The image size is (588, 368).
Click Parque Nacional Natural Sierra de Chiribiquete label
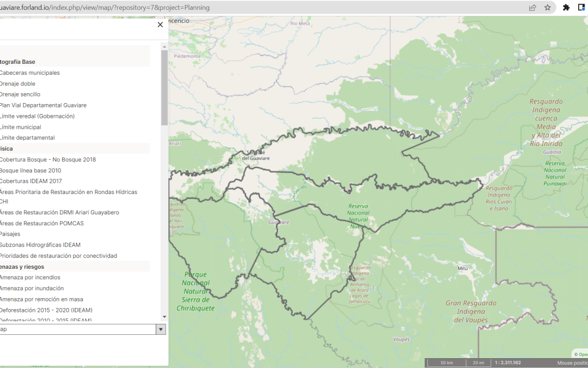196,291
